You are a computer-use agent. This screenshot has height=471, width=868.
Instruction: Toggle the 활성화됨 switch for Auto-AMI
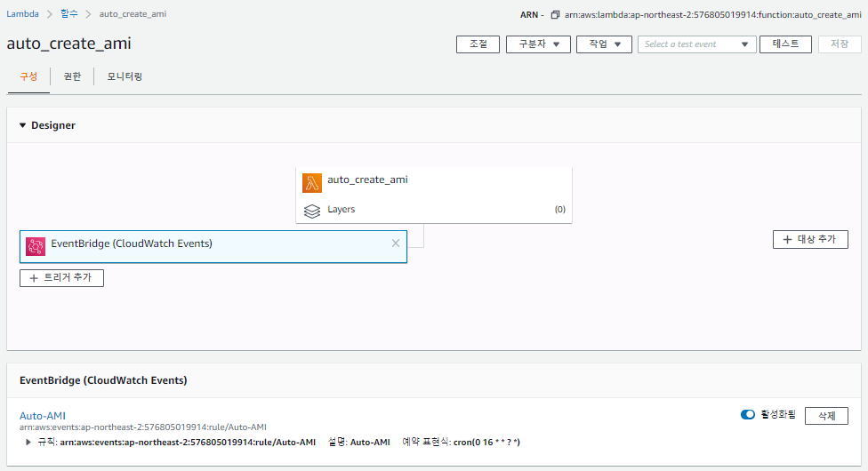coord(747,414)
